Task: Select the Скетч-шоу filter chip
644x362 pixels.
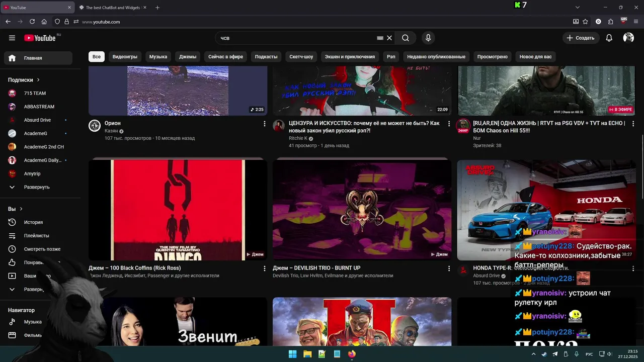Action: coord(301,57)
